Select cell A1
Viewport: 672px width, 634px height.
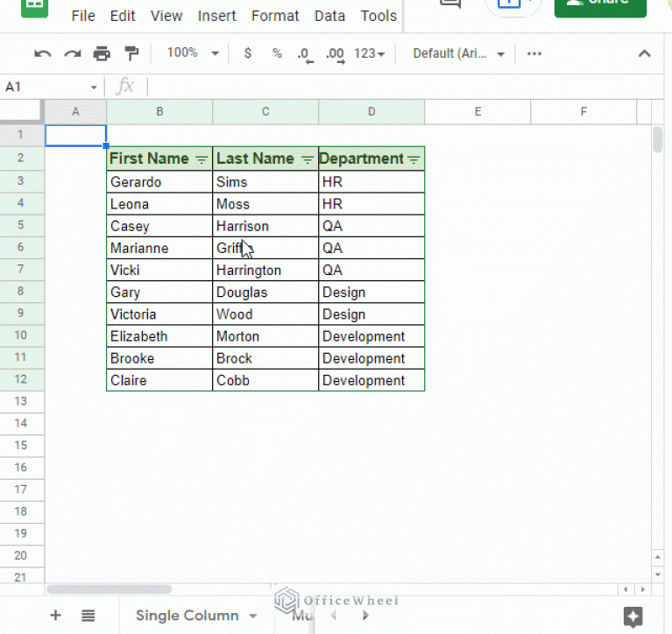pos(76,136)
